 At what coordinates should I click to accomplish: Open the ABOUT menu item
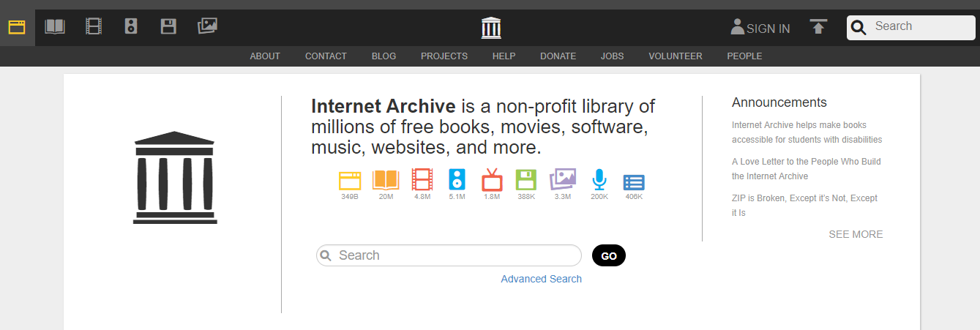pyautogui.click(x=265, y=56)
